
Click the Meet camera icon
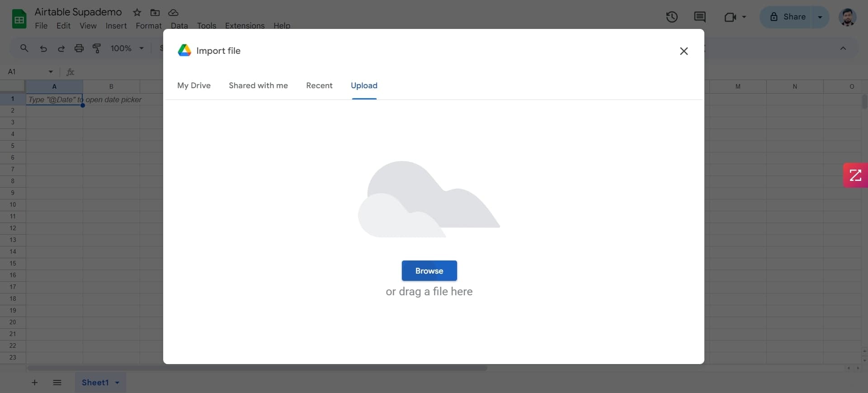(x=730, y=17)
